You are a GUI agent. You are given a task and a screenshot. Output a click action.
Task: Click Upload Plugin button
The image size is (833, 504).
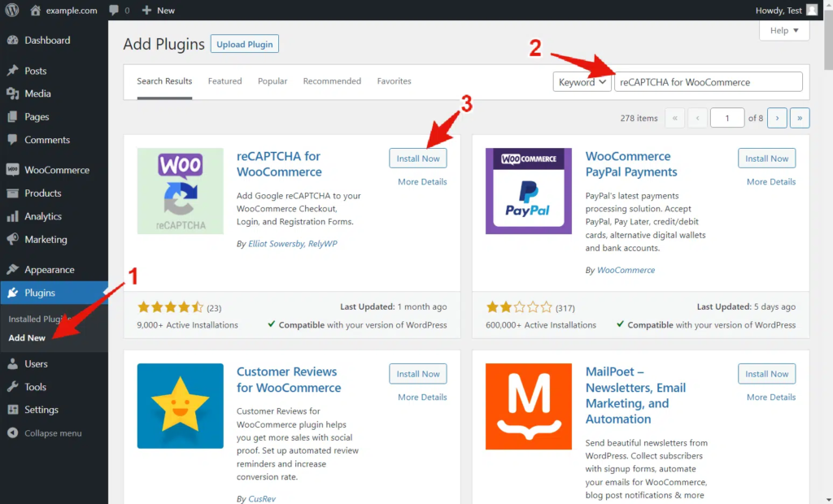(244, 44)
